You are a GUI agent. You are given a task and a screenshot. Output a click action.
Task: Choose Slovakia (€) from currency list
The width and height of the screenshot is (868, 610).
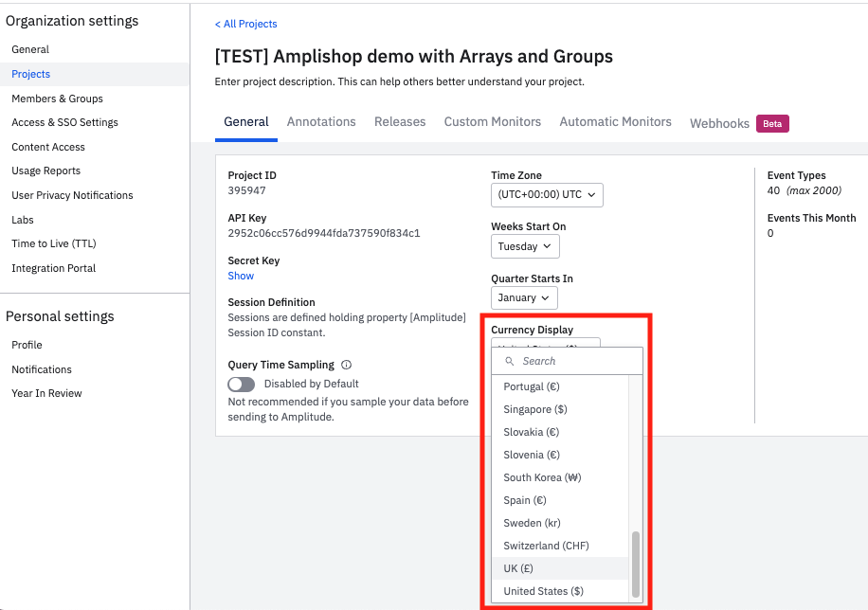(560, 432)
